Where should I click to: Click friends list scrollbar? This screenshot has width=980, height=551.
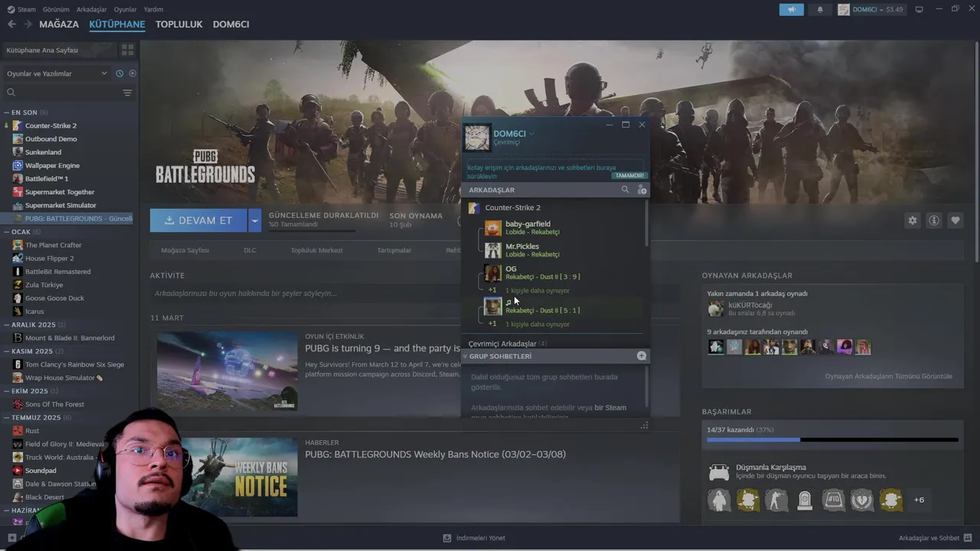pyautogui.click(x=647, y=223)
